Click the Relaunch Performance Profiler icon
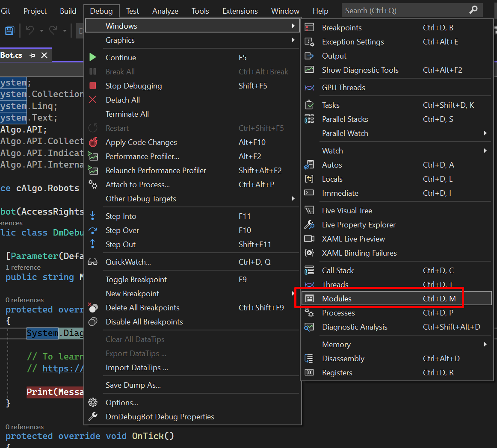The height and width of the screenshot is (448, 497). point(93,171)
